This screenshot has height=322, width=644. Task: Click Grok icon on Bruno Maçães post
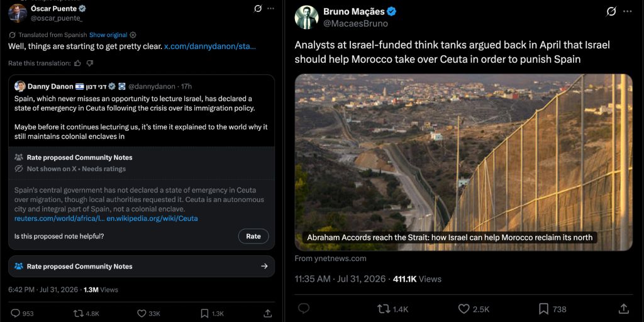pyautogui.click(x=611, y=11)
